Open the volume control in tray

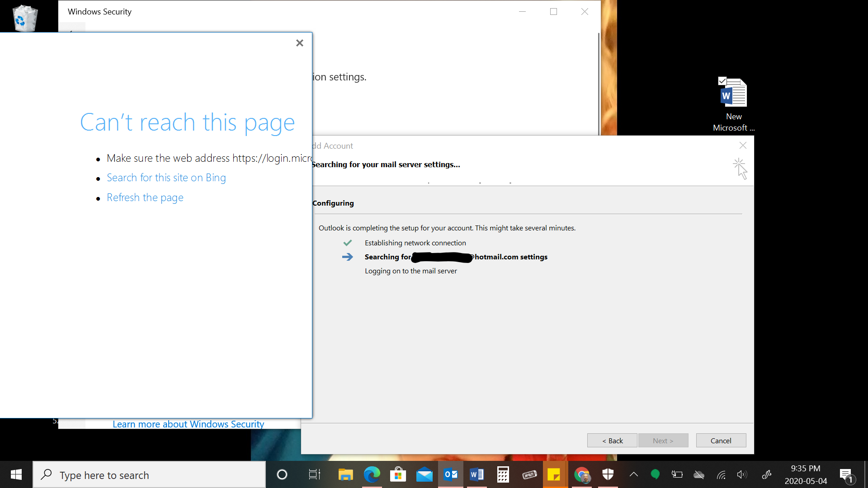[x=742, y=474]
